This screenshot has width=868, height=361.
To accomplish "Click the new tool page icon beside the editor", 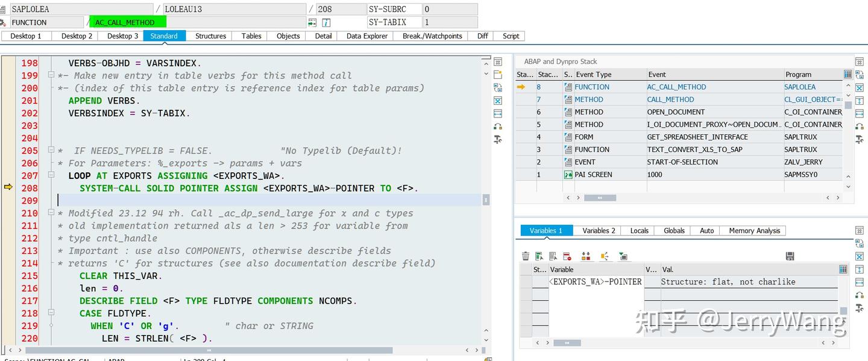I will [x=498, y=74].
